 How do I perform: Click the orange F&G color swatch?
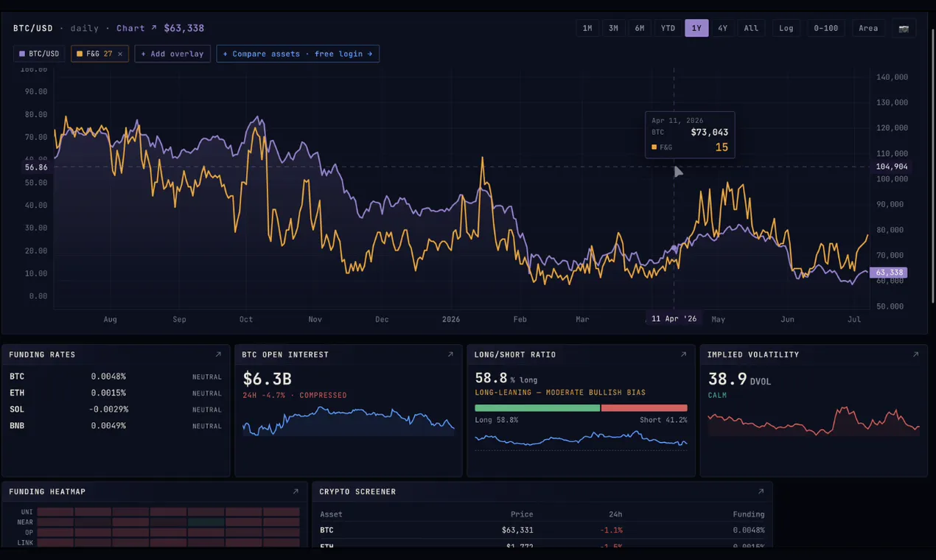[80, 54]
